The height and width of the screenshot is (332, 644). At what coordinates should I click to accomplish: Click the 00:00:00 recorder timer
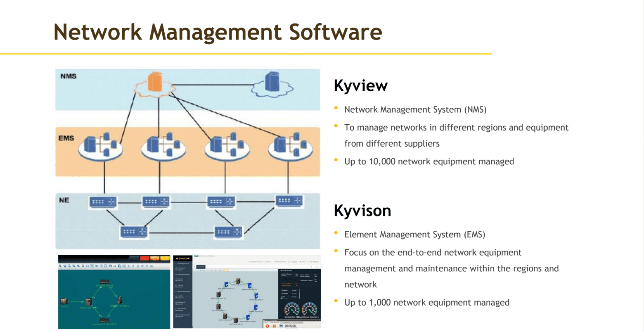pos(290,326)
